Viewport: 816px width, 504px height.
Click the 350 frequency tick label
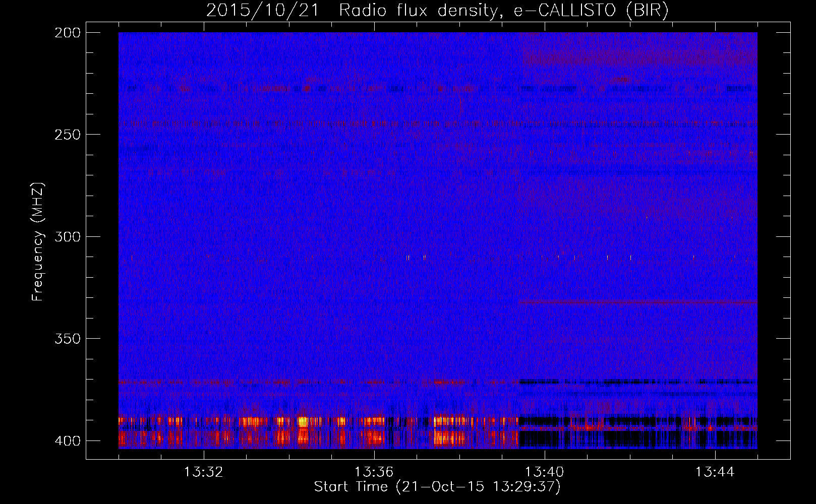68,339
